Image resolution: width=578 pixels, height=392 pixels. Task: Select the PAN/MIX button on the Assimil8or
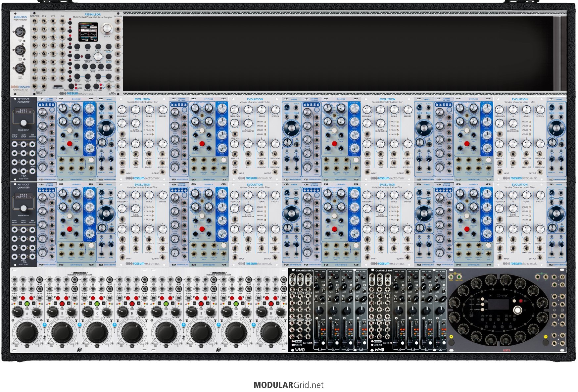click(x=109, y=67)
